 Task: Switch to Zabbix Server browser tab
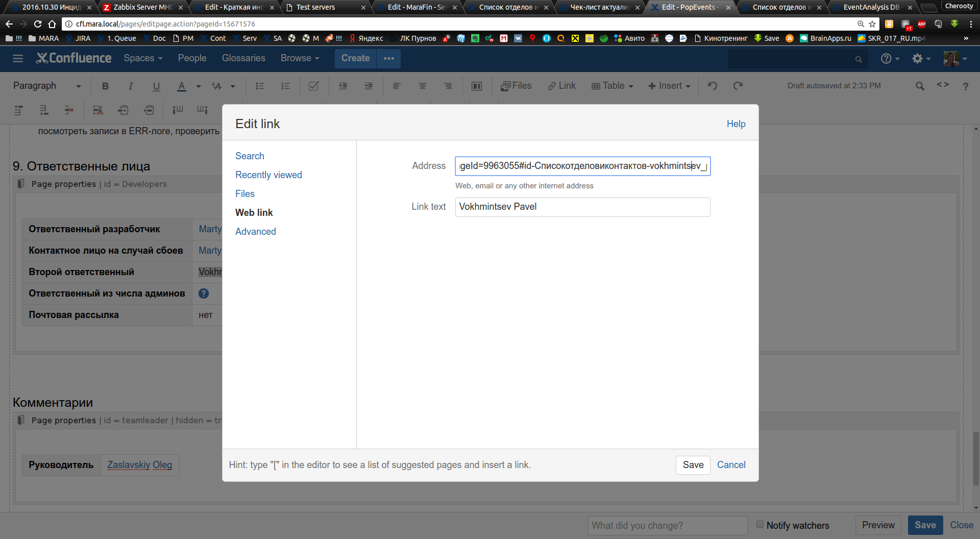coord(143,7)
